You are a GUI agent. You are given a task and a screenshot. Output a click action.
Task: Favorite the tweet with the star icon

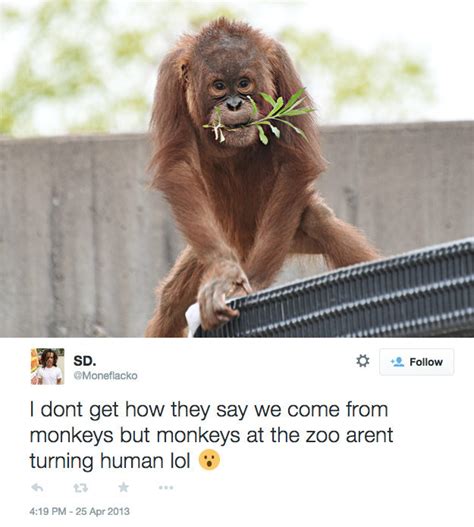tap(124, 487)
